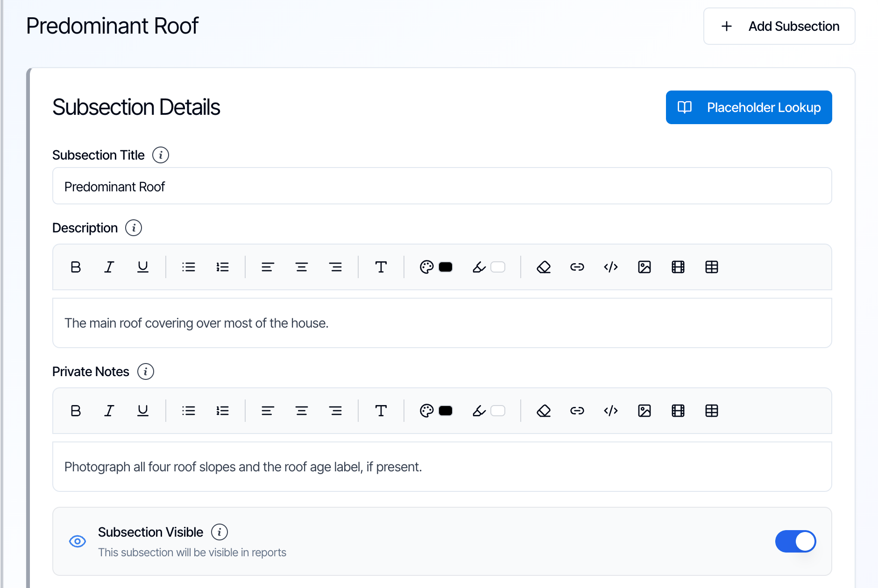Show info tooltip for Subsection Visible
Screen dimensions: 878x588
coord(219,532)
